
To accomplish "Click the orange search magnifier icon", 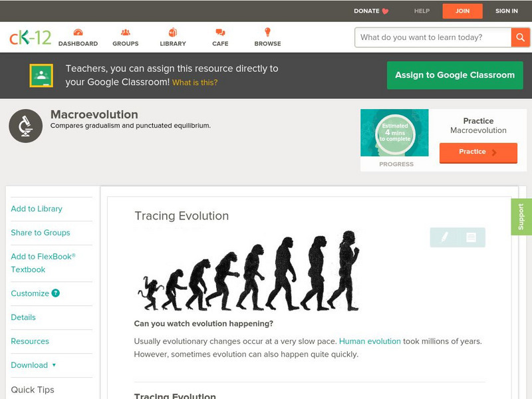I will pos(521,37).
